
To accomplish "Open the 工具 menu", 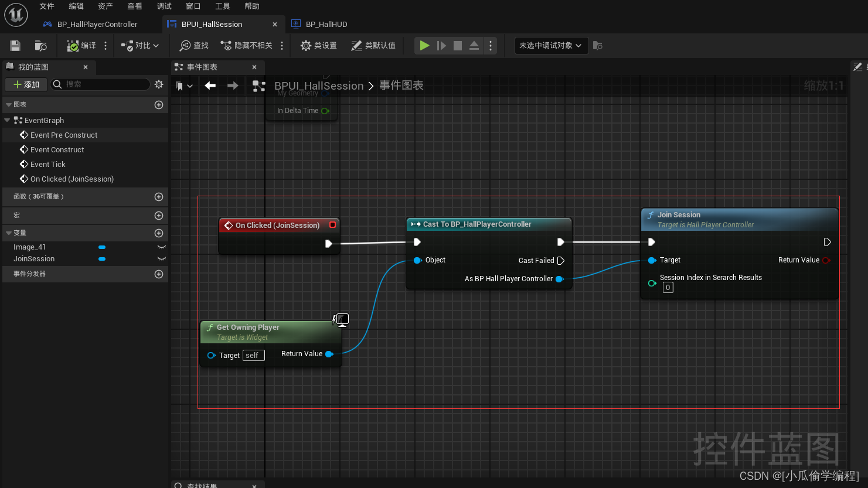I will click(223, 6).
